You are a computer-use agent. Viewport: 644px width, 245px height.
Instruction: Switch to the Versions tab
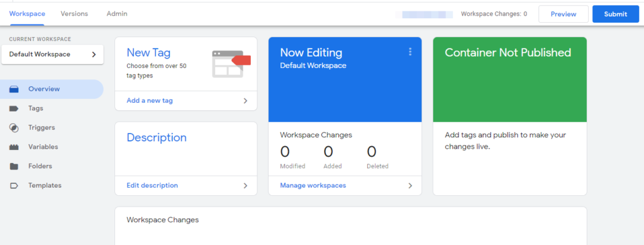tap(74, 14)
